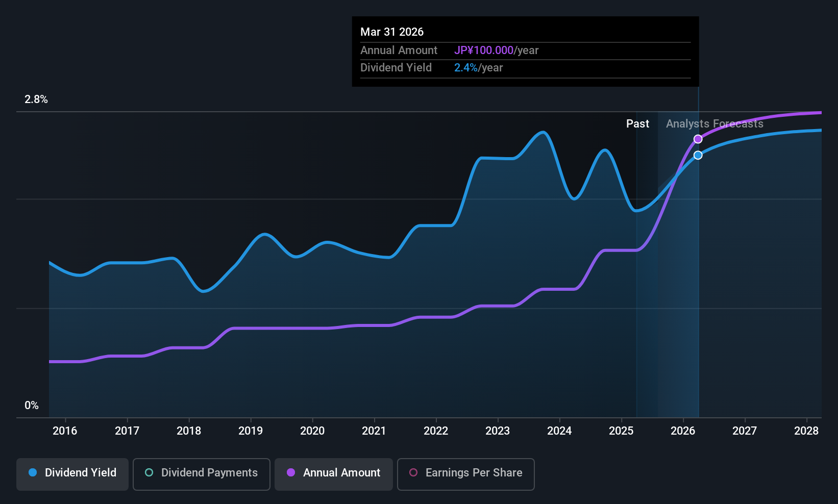Toggle the Earnings Per Share series
Viewport: 838px width, 504px height.
tap(465, 474)
